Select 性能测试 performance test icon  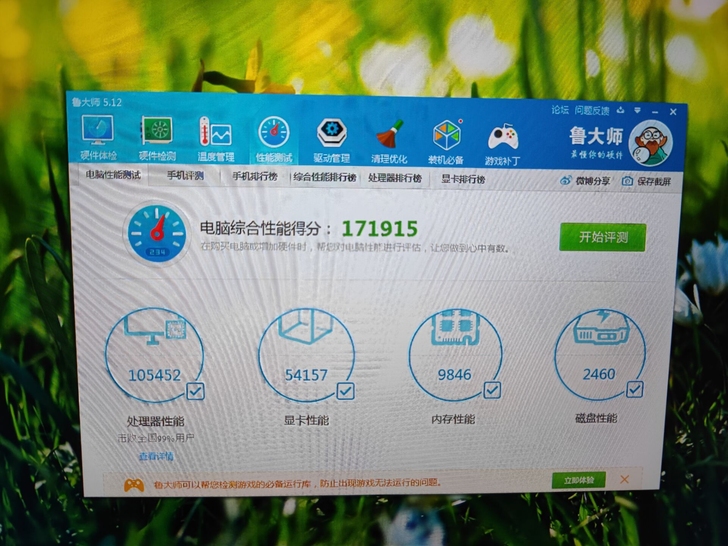pos(274,140)
